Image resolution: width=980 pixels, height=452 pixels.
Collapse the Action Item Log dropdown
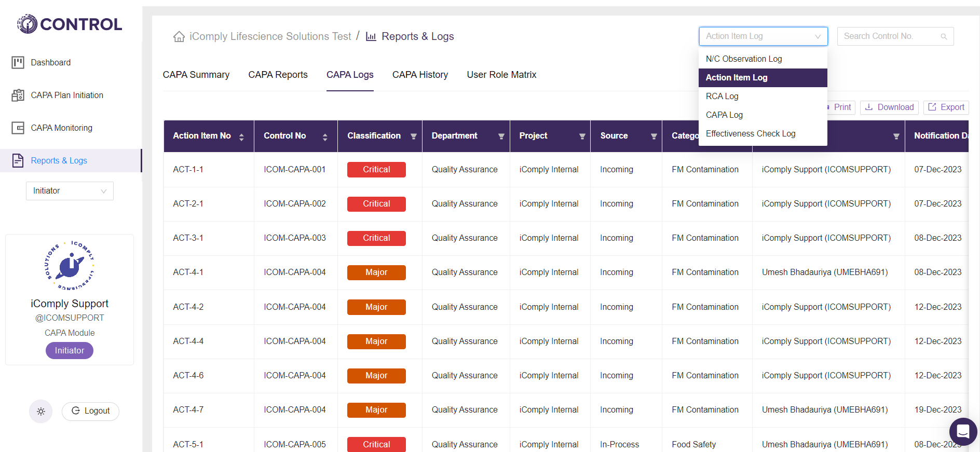(x=763, y=36)
